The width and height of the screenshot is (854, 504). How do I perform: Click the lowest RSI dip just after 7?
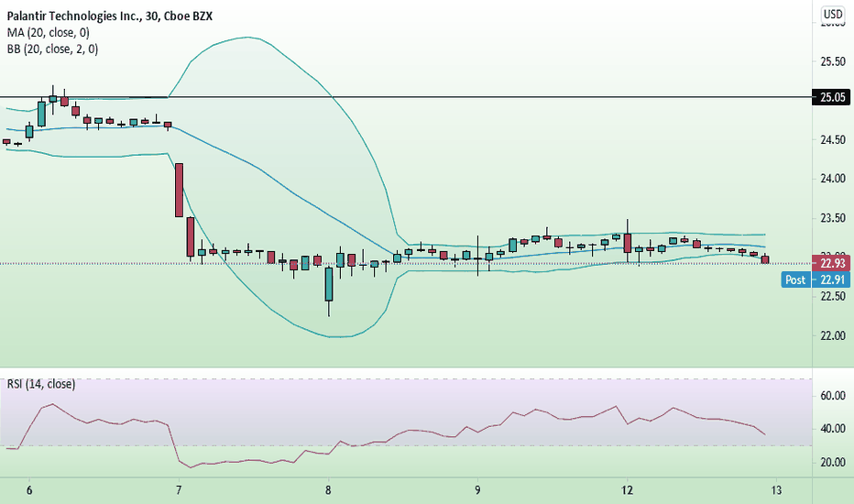click(191, 467)
